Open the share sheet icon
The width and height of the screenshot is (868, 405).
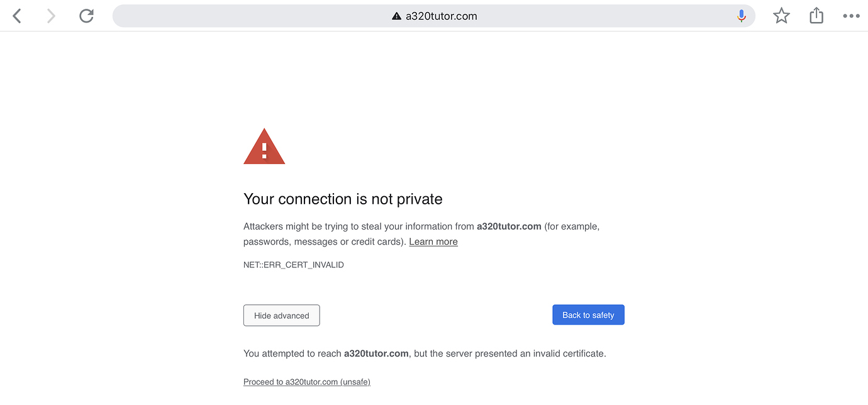pos(816,16)
